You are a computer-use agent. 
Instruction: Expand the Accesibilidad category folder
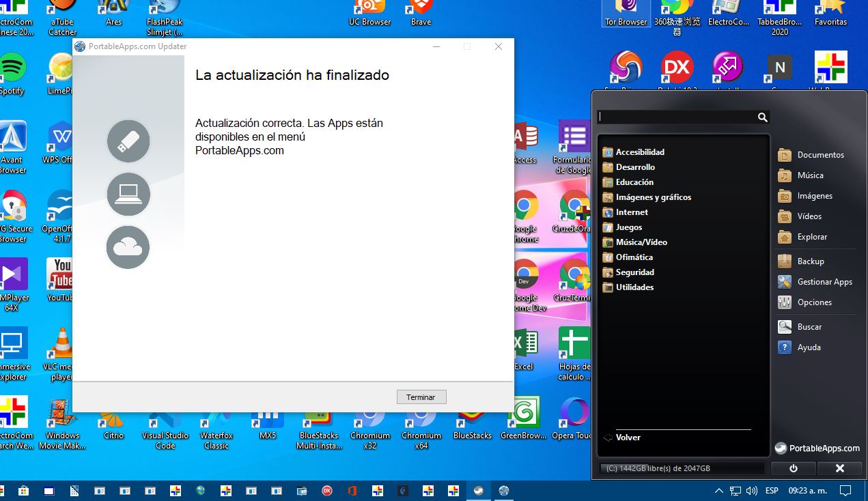(x=639, y=152)
